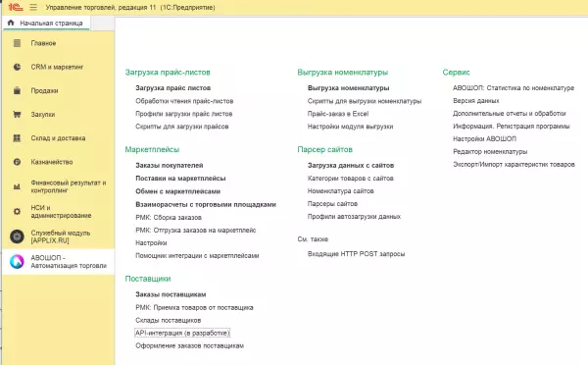Open Информация. Регистрация программы
This screenshot has height=365, width=588.
512,127
